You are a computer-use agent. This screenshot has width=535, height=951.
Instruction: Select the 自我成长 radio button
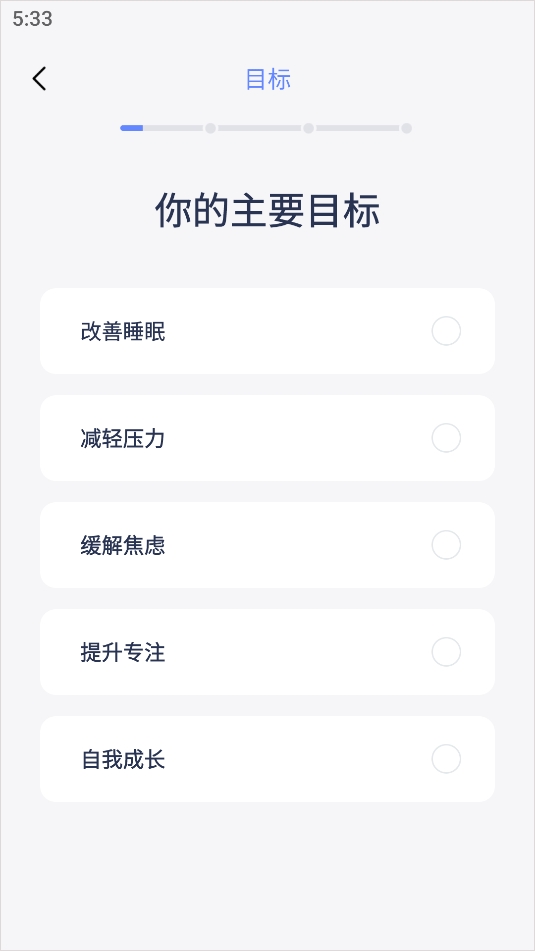point(446,759)
